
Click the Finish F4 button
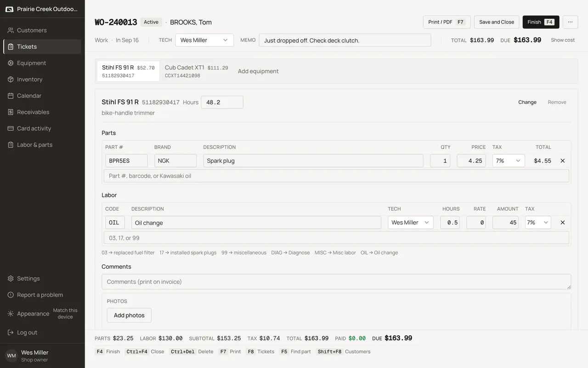(x=541, y=22)
